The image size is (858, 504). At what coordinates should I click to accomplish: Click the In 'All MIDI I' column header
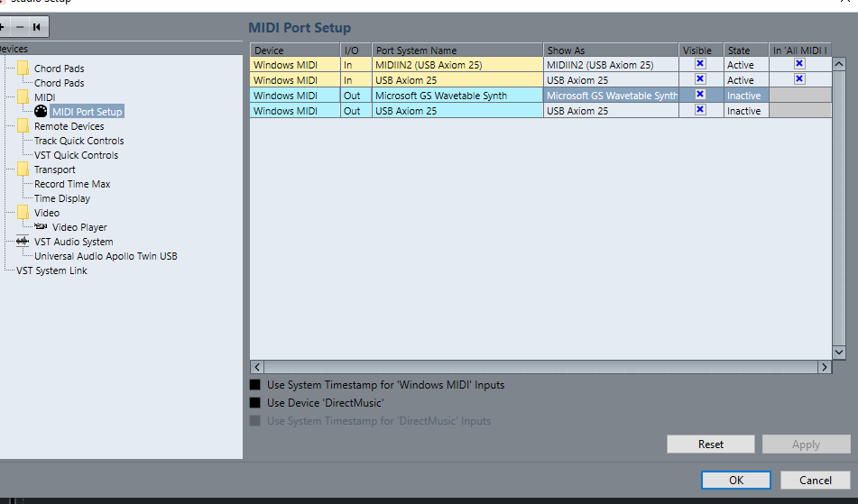coord(800,50)
